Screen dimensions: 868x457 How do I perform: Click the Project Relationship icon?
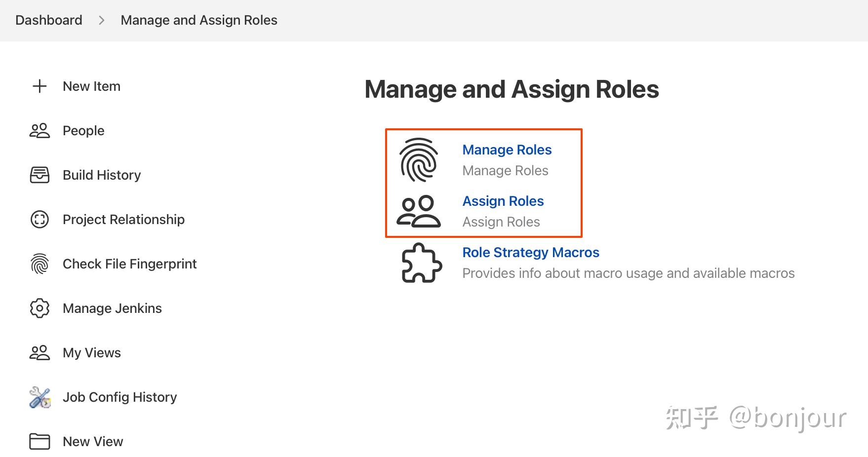pyautogui.click(x=39, y=220)
